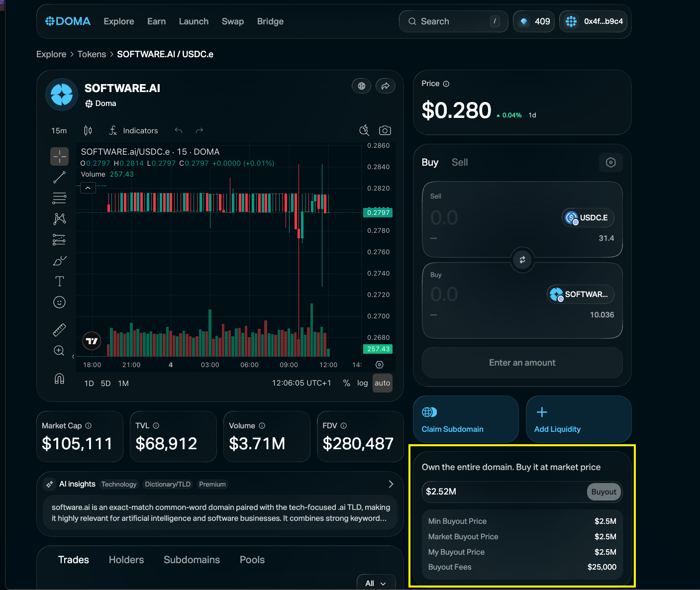Open the All filter dropdown
Screen dimensions: 700x590
coord(376,583)
